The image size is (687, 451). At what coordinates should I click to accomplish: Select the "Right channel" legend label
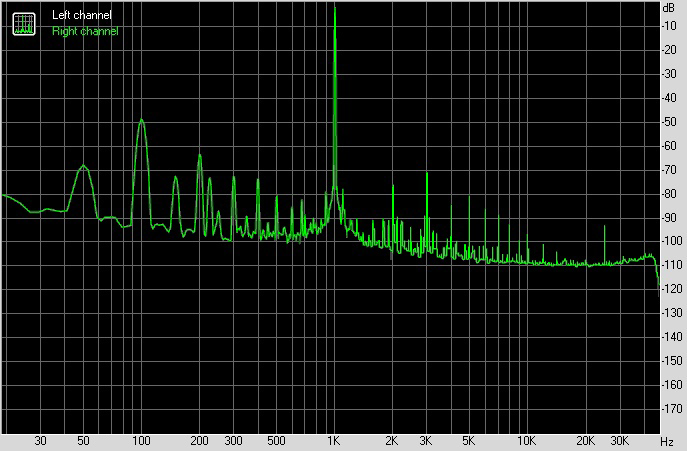(x=85, y=31)
